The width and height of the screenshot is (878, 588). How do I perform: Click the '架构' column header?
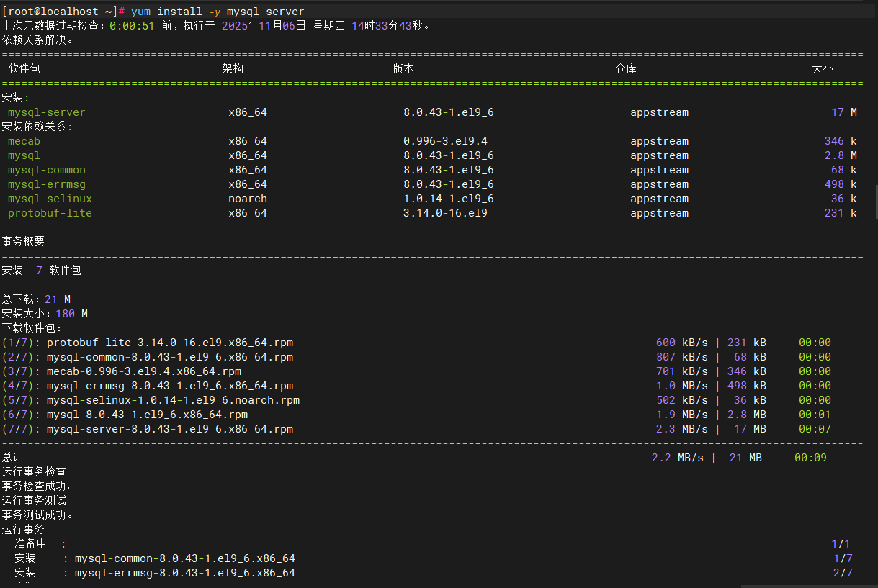[233, 69]
